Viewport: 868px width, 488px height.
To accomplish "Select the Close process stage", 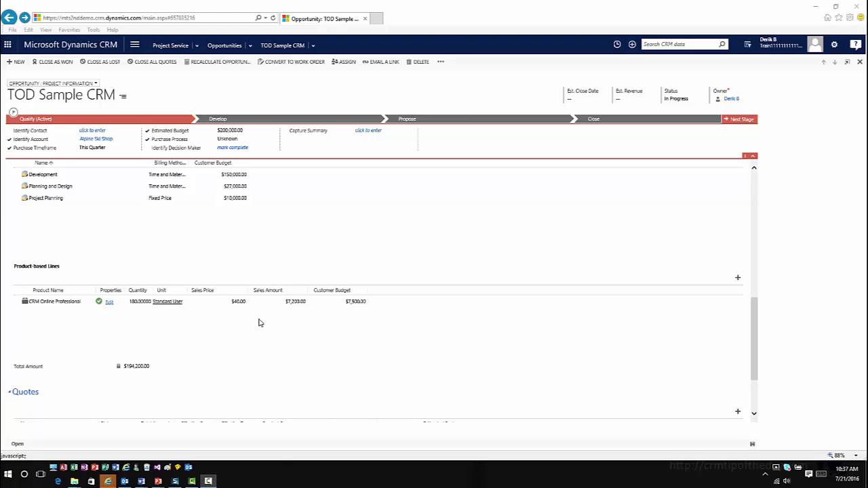I will [648, 119].
